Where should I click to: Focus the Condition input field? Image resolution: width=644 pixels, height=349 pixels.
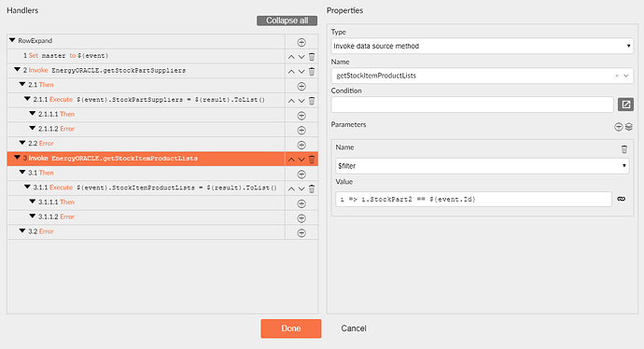tap(472, 105)
